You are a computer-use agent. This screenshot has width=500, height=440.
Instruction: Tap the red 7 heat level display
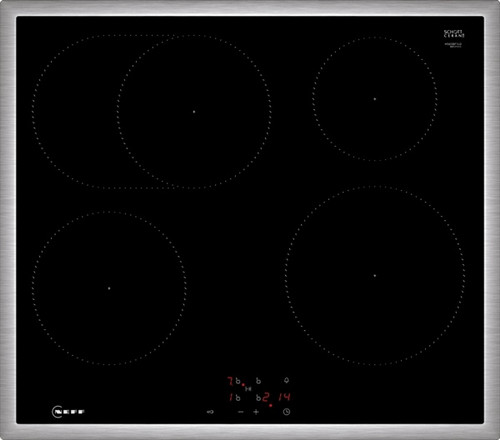click(230, 381)
